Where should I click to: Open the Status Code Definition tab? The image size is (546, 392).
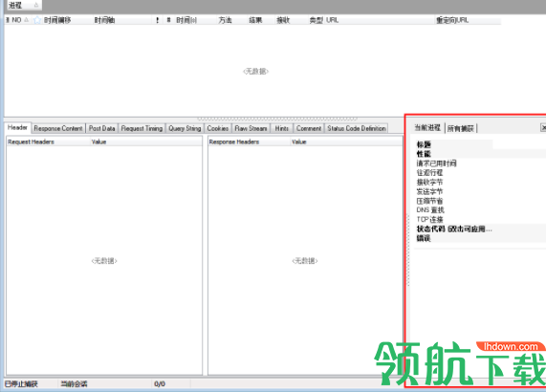(x=357, y=128)
